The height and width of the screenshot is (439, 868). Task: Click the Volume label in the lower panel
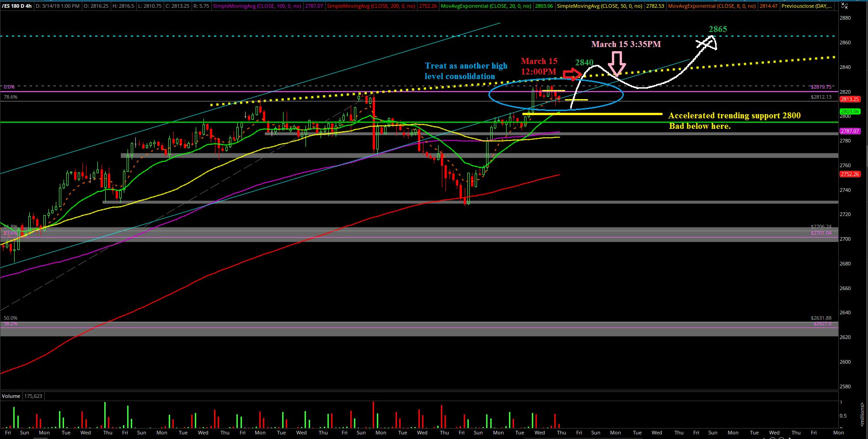(11, 396)
